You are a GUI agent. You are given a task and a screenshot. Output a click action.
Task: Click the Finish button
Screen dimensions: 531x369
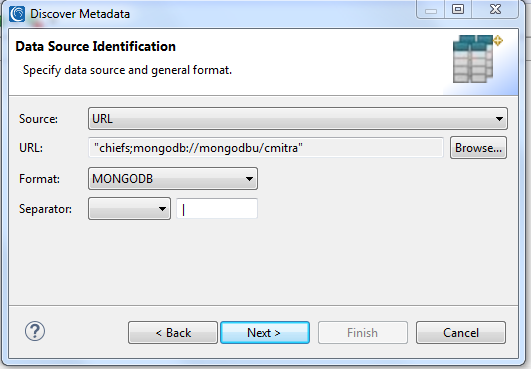point(362,332)
